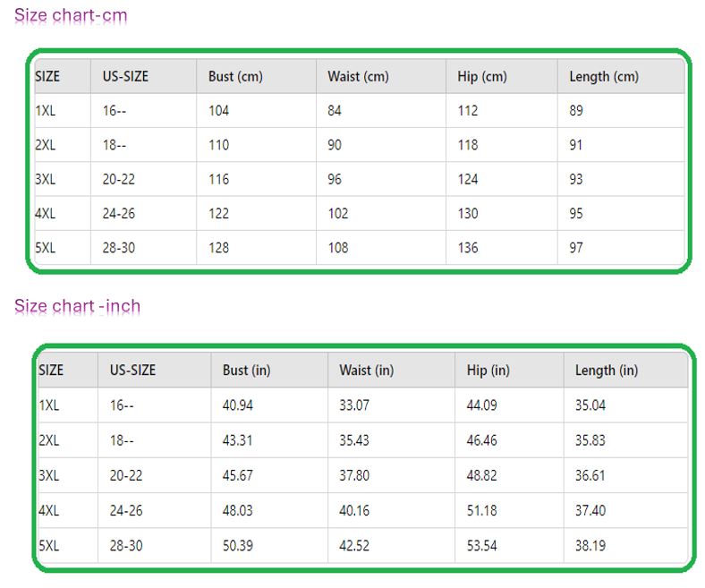Image resolution: width=705 pixels, height=588 pixels.
Task: Select the "Waist (cm)" column header
Action: [x=358, y=77]
